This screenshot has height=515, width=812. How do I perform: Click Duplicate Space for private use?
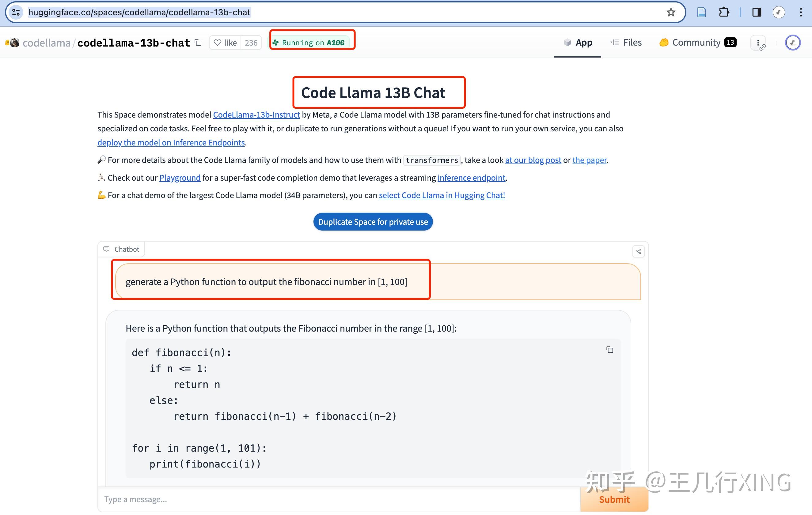(373, 222)
